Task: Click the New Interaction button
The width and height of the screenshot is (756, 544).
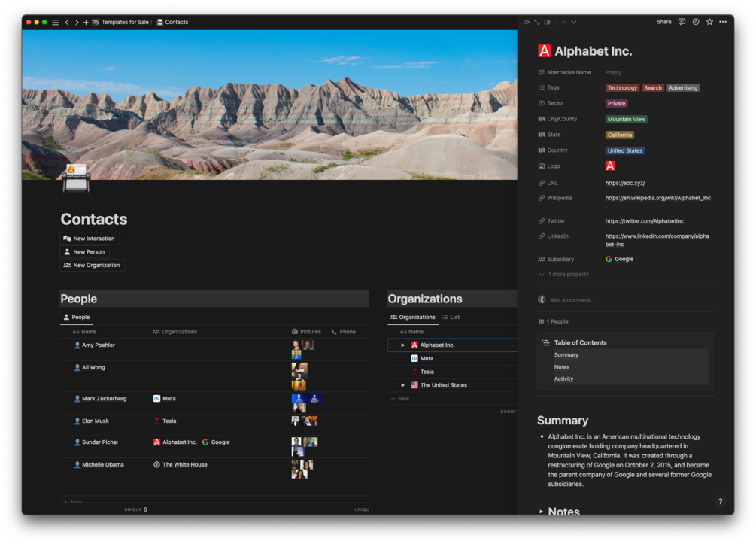Action: (x=90, y=239)
